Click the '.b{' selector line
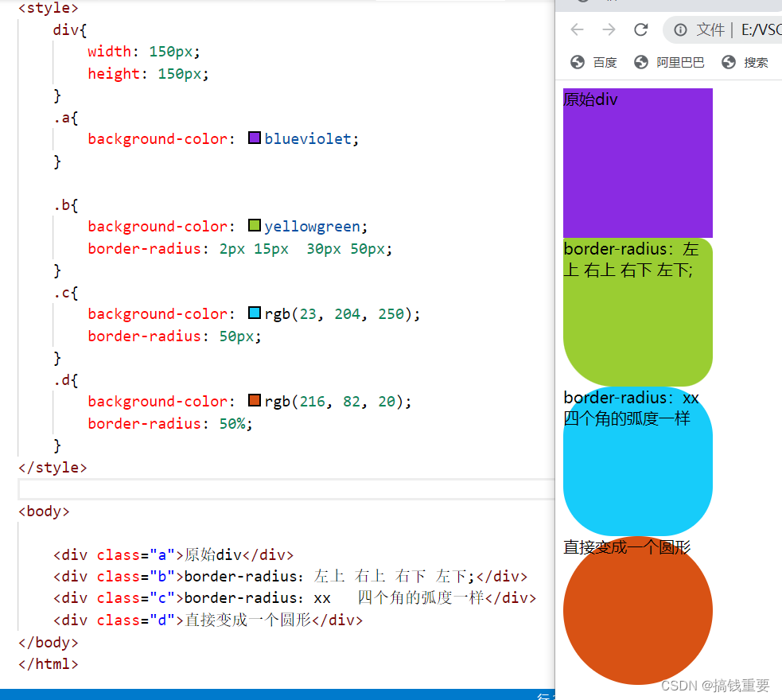This screenshot has height=700, width=782. pyautogui.click(x=66, y=205)
